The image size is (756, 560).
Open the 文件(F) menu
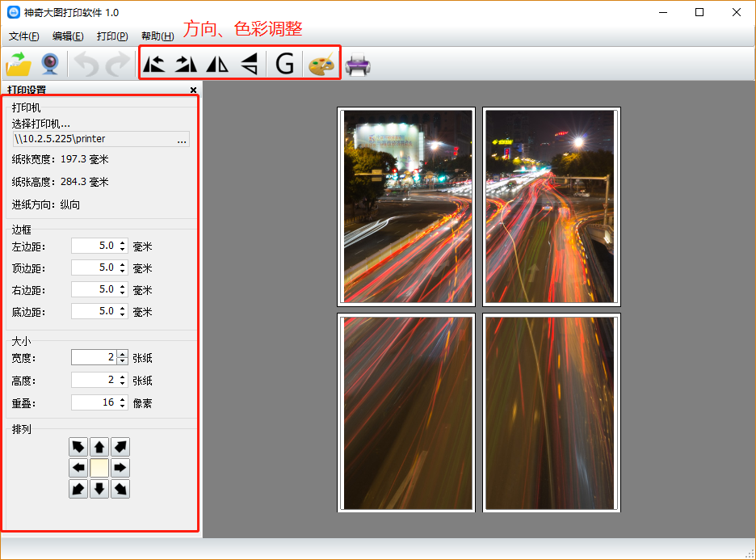(23, 36)
